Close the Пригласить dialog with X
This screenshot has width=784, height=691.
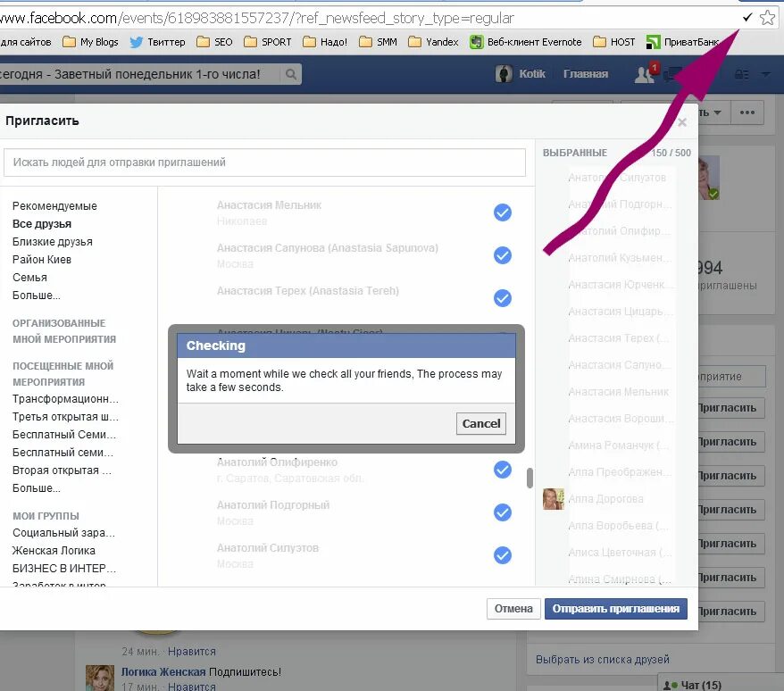pyautogui.click(x=681, y=122)
